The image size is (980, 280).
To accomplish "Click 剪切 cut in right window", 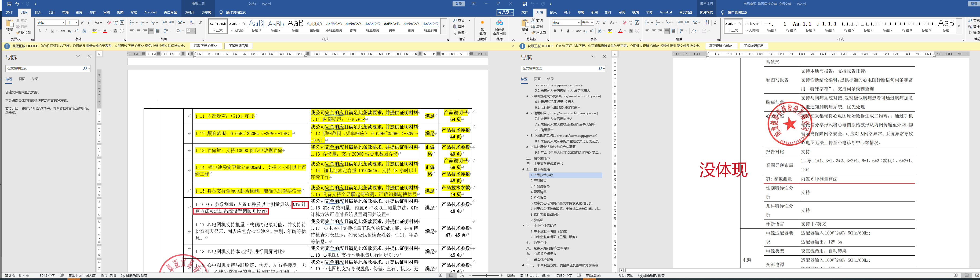I will (537, 20).
